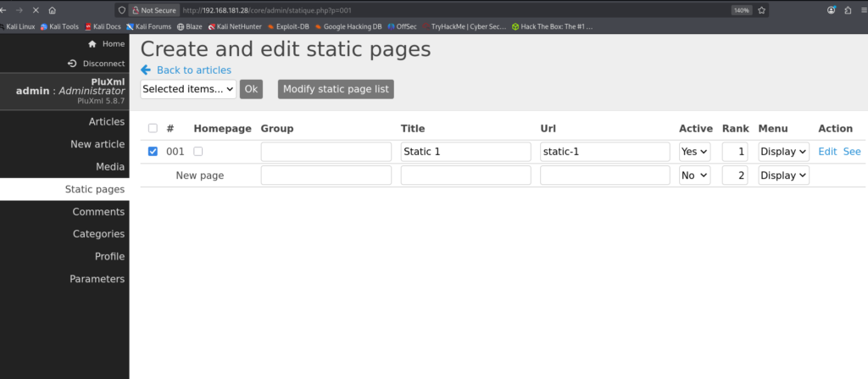Screen dimensions: 868x379
Task: Toggle the select-all checkbox in table header
Action: point(153,128)
